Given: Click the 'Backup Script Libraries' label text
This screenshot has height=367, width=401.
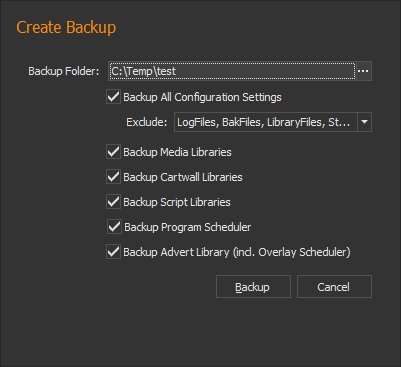Looking at the screenshot, I should (x=177, y=202).
